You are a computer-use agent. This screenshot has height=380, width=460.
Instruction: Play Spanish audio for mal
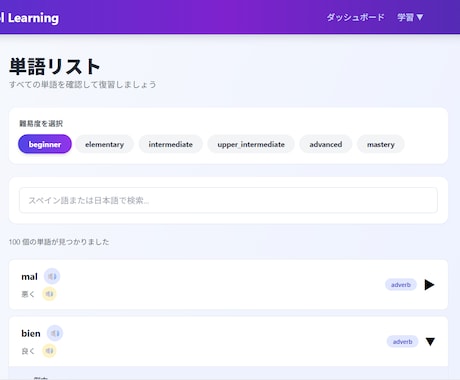pyautogui.click(x=52, y=276)
